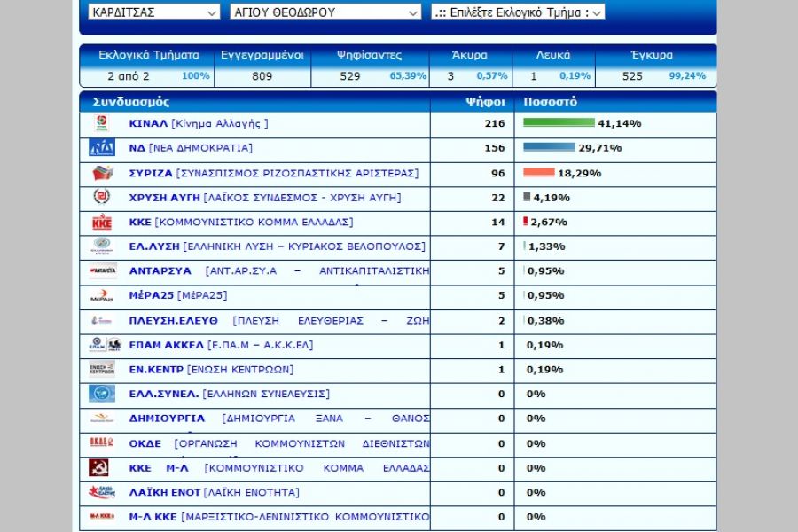Click the ΚΚΕ Μ-Λ hammer-and-sickle logo
Image resolution: width=798 pixels, height=532 pixels.
pyautogui.click(x=98, y=467)
